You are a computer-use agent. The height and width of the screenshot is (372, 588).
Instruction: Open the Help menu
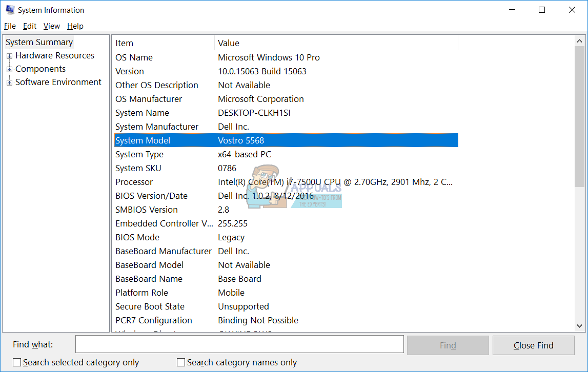click(x=75, y=26)
